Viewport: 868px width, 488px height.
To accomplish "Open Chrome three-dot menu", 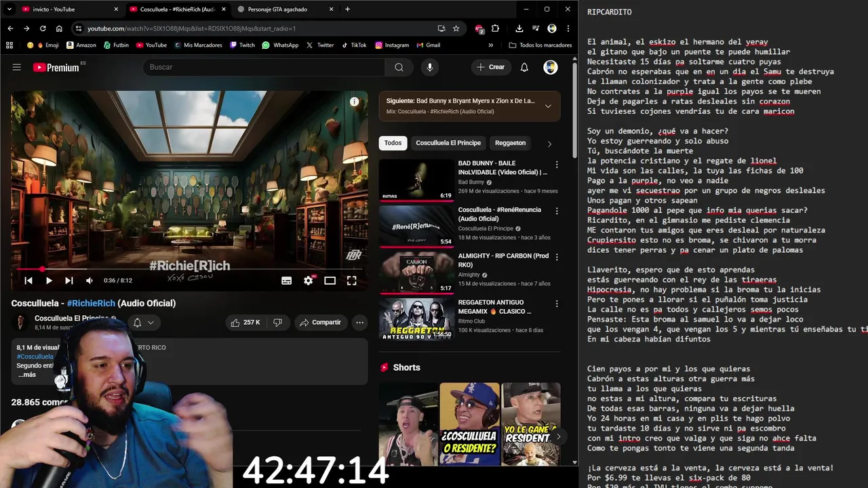I will [x=568, y=28].
